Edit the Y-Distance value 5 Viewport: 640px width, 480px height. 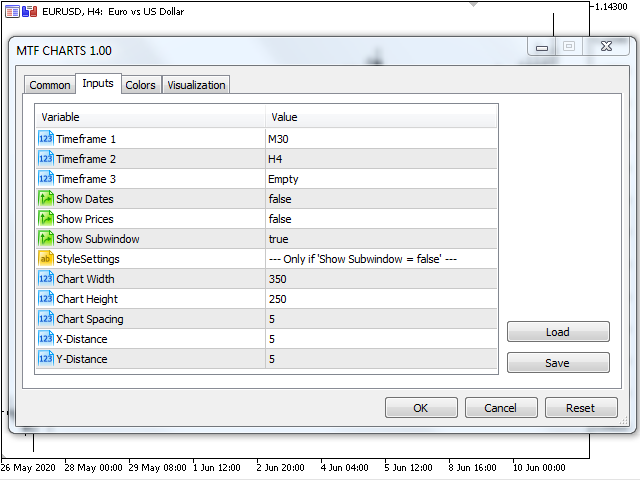pyautogui.click(x=381, y=359)
